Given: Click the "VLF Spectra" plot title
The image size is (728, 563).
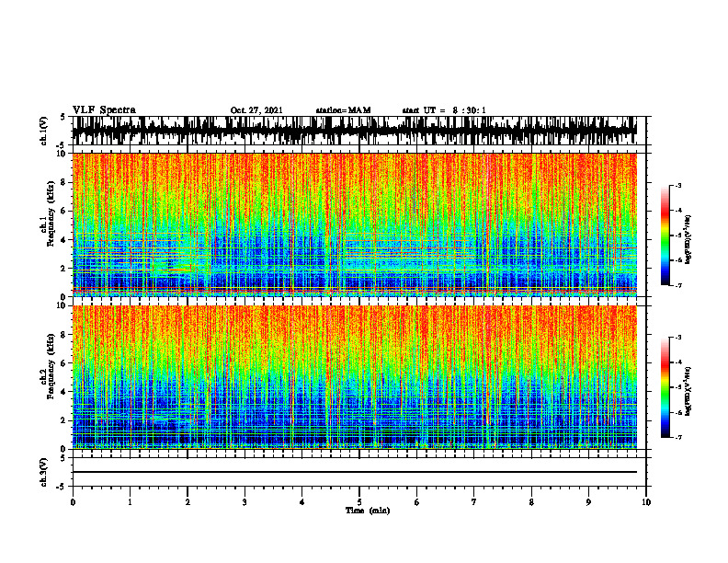Looking at the screenshot, I should (104, 110).
